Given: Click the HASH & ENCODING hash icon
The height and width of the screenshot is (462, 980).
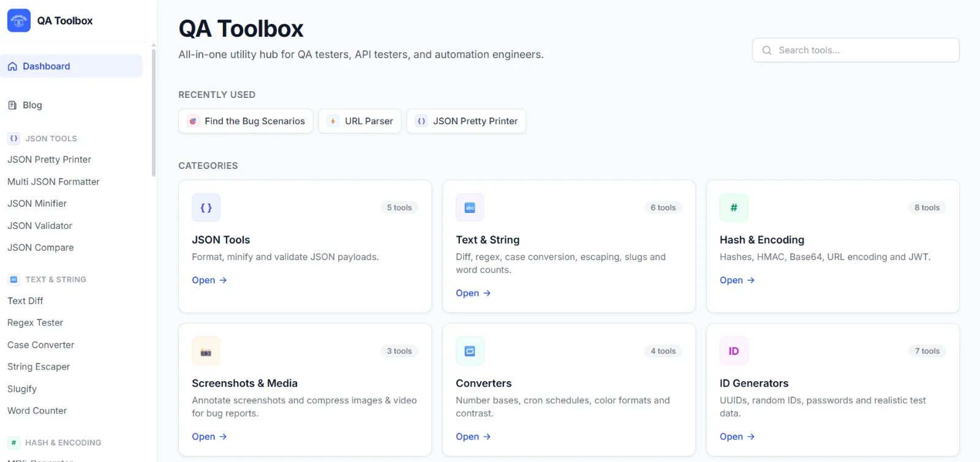Looking at the screenshot, I should click(x=13, y=442).
